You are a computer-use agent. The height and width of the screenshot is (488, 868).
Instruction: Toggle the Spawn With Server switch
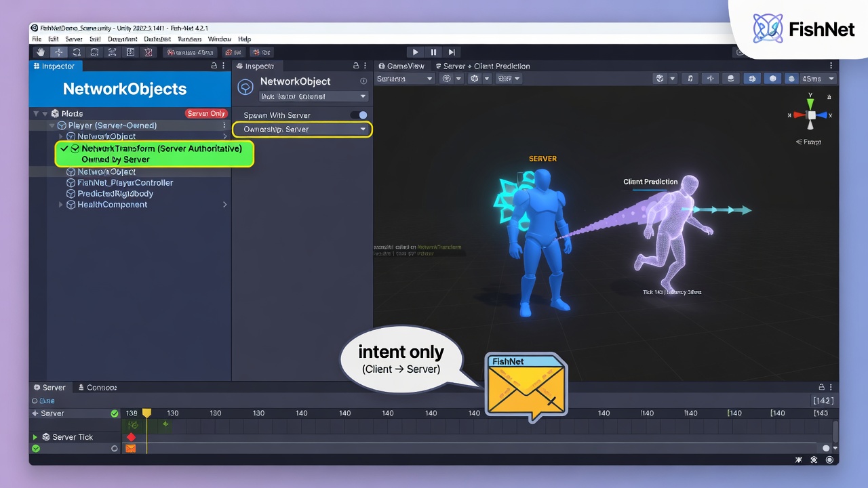coord(359,115)
